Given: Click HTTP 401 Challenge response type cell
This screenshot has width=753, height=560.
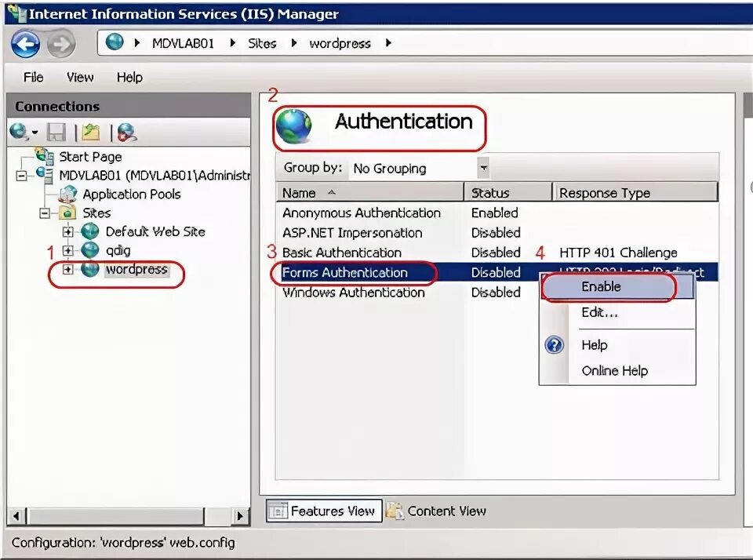Looking at the screenshot, I should coord(618,253).
